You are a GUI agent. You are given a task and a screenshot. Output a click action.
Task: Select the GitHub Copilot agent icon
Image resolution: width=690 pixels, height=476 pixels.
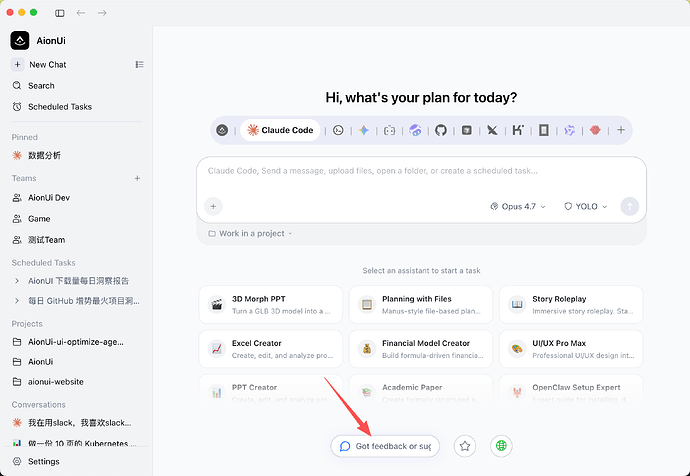point(441,130)
